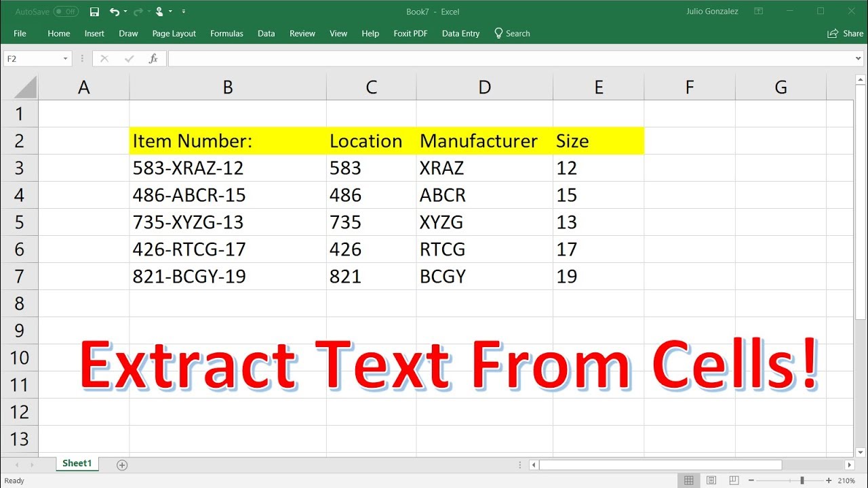Viewport: 868px width, 488px height.
Task: Open the Formulas tab
Action: point(226,33)
